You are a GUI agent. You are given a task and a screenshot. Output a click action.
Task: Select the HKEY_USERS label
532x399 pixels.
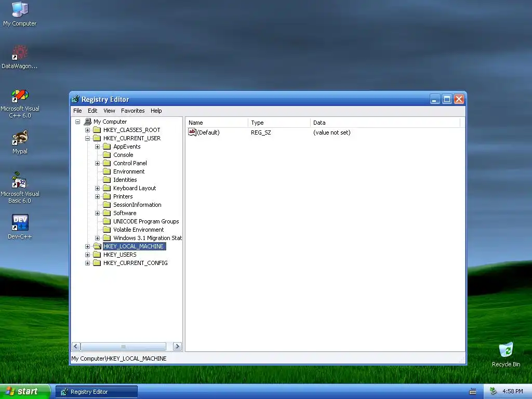coord(120,255)
